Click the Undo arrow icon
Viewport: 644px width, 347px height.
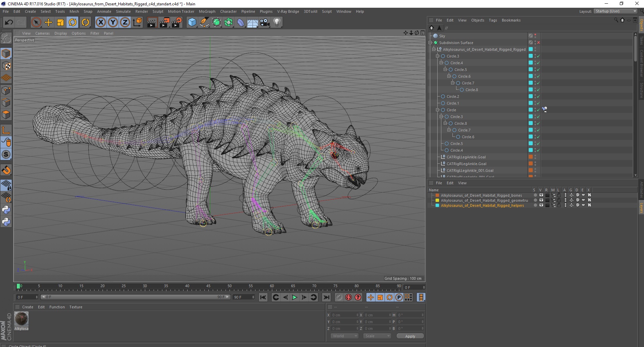click(9, 23)
